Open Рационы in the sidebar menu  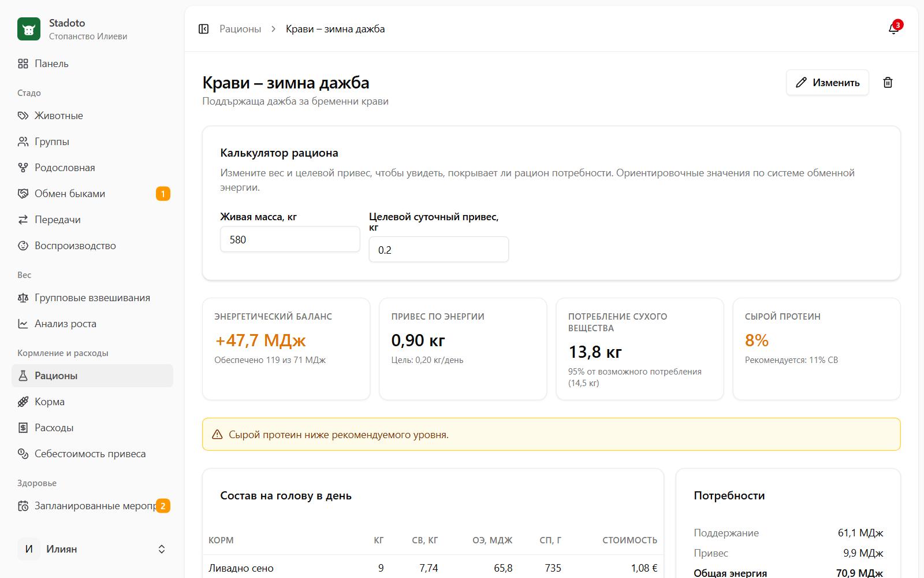[x=92, y=376]
